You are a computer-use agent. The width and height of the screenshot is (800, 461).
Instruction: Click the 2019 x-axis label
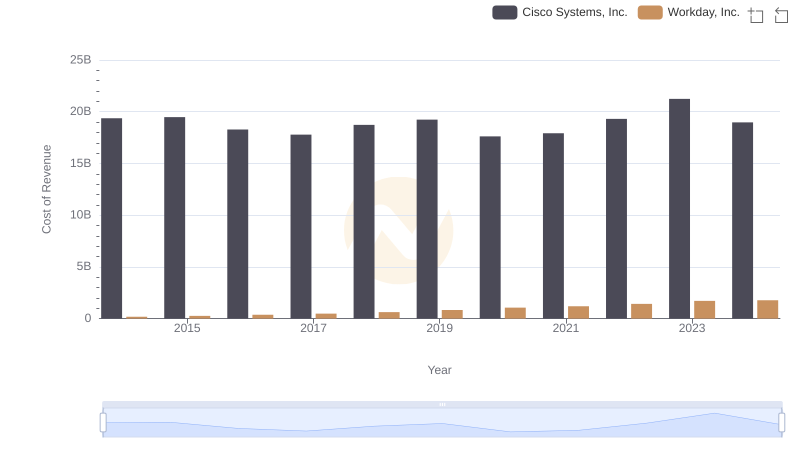(439, 328)
